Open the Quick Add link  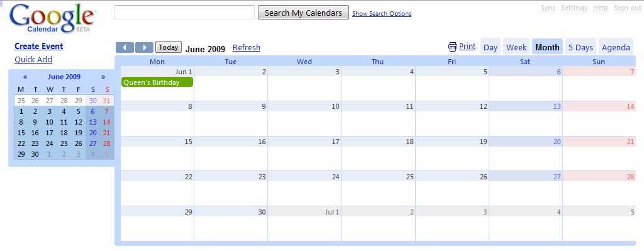[x=33, y=60]
